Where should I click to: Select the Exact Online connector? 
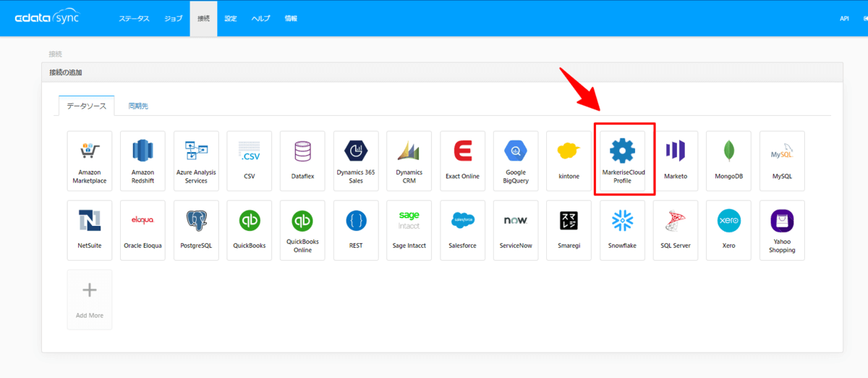coord(462,161)
